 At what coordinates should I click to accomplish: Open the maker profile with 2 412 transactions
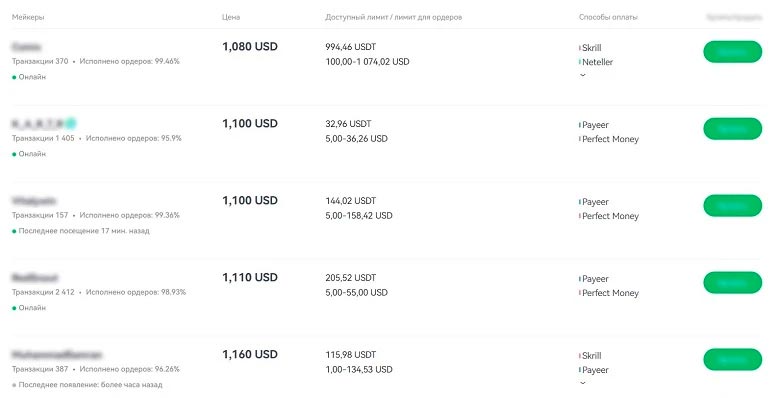coord(35,278)
